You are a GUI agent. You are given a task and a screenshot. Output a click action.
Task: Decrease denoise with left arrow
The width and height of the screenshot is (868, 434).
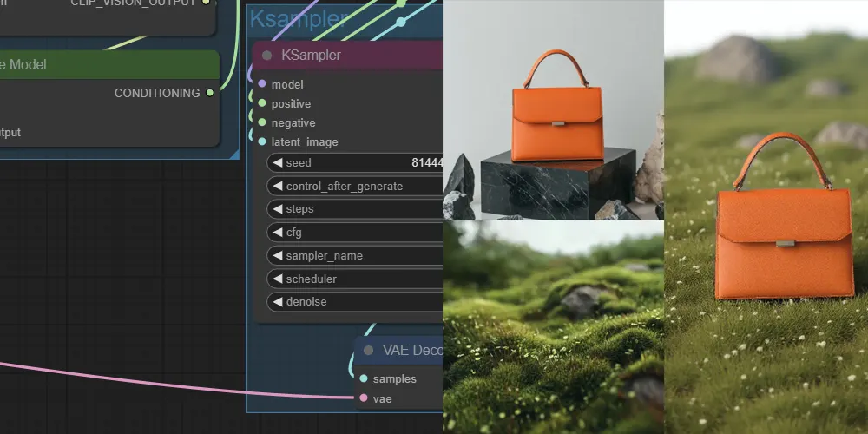[x=278, y=302]
